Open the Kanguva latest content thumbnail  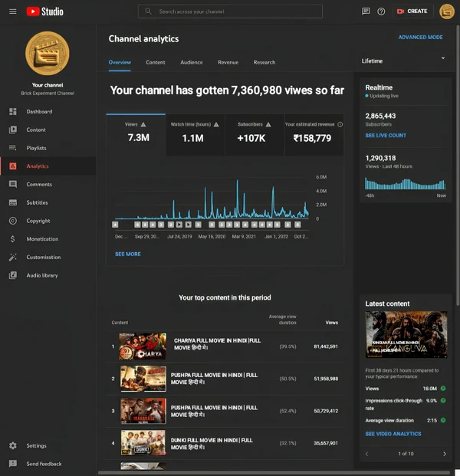click(x=406, y=334)
